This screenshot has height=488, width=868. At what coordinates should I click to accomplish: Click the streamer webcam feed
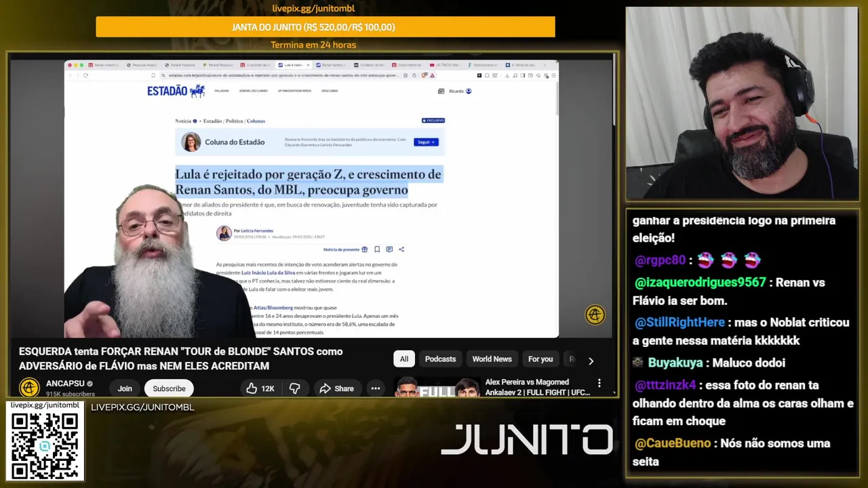742,103
